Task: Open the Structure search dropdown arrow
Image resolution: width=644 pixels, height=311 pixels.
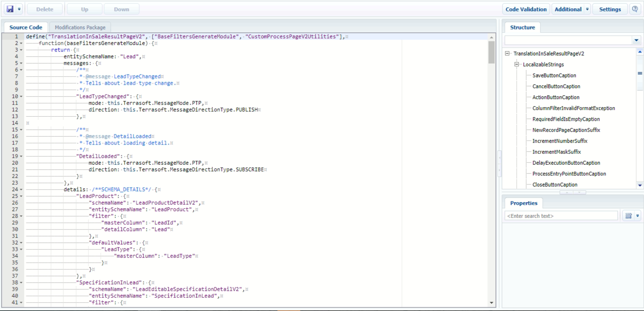Action: [x=636, y=40]
